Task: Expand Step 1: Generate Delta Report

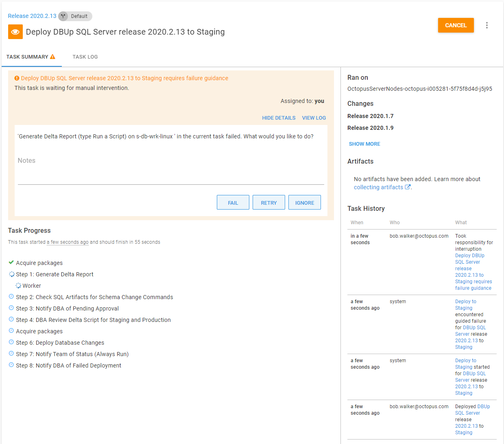Action: click(x=55, y=274)
